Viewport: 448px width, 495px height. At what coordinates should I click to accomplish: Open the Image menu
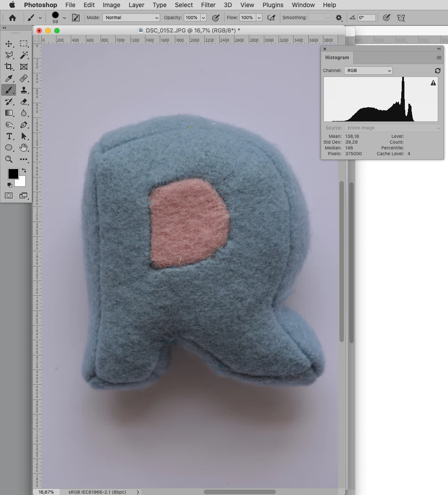pyautogui.click(x=112, y=5)
